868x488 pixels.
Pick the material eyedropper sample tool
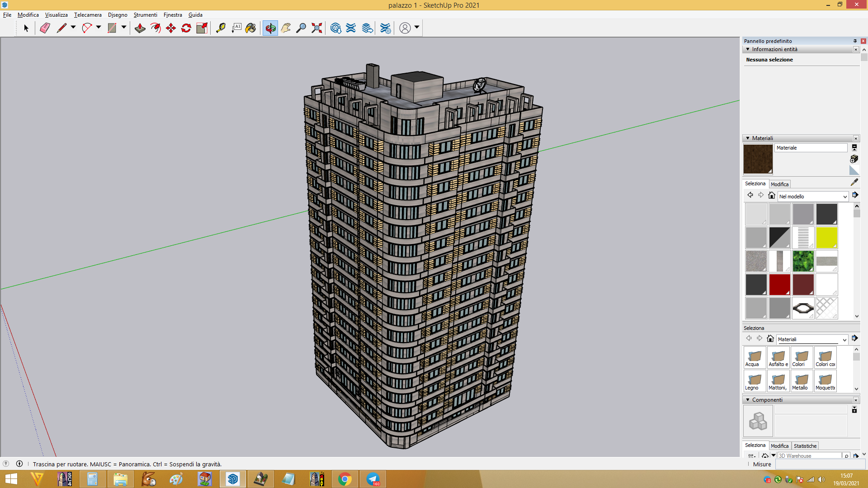click(x=854, y=183)
